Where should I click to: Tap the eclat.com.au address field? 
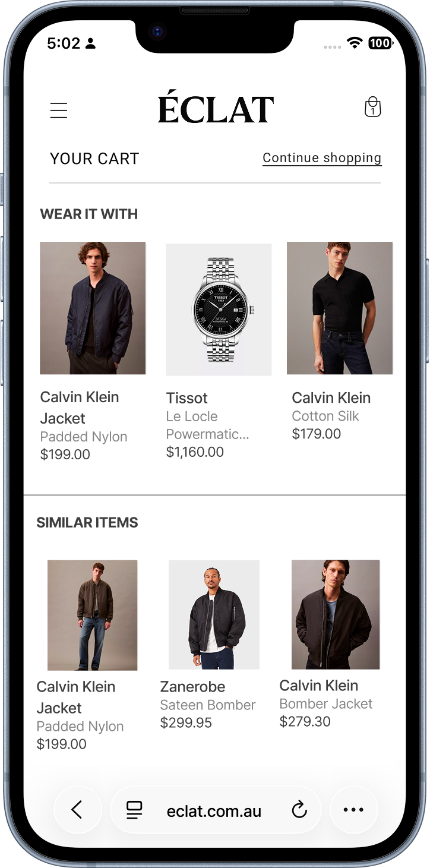coord(214,810)
